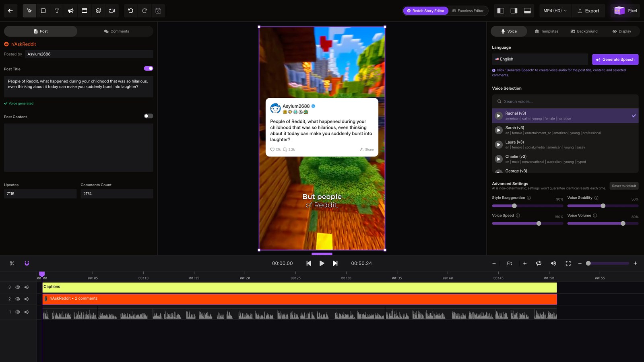Image resolution: width=644 pixels, height=362 pixels.
Task: Mute the Captions track 3
Action: (x=27, y=287)
